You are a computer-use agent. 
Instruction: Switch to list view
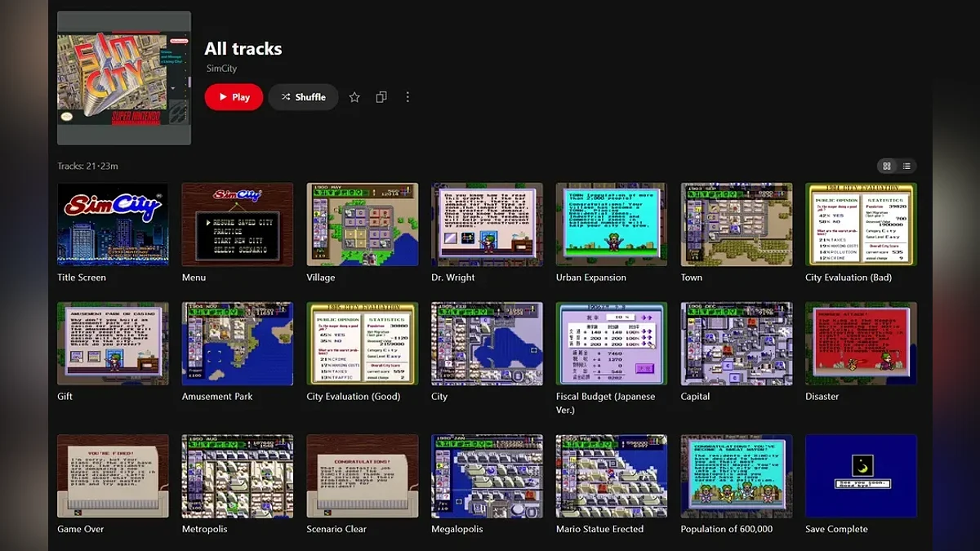click(906, 167)
